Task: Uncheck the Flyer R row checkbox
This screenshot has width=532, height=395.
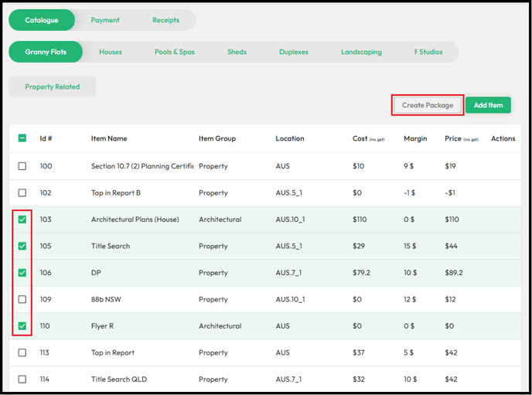Action: click(x=22, y=326)
